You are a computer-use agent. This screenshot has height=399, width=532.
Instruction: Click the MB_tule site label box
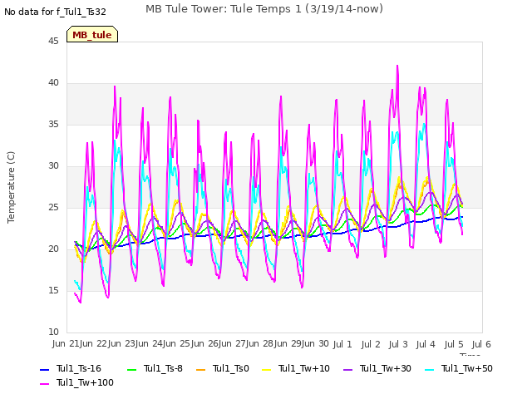point(92,34)
